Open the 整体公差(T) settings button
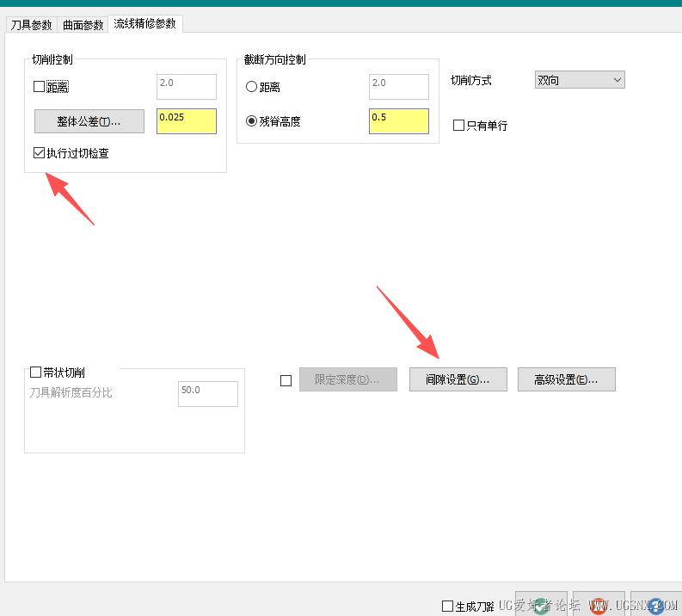 click(89, 121)
